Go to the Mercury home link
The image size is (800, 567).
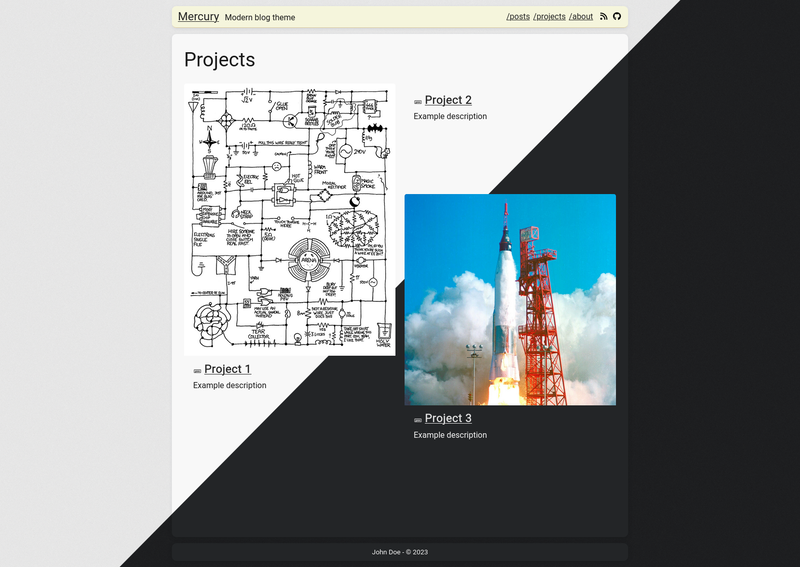pyautogui.click(x=198, y=16)
